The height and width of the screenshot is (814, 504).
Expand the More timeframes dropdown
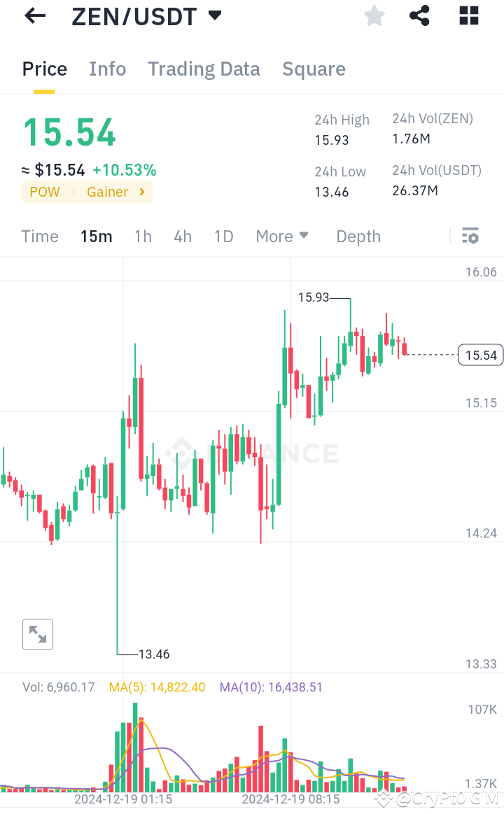click(282, 237)
